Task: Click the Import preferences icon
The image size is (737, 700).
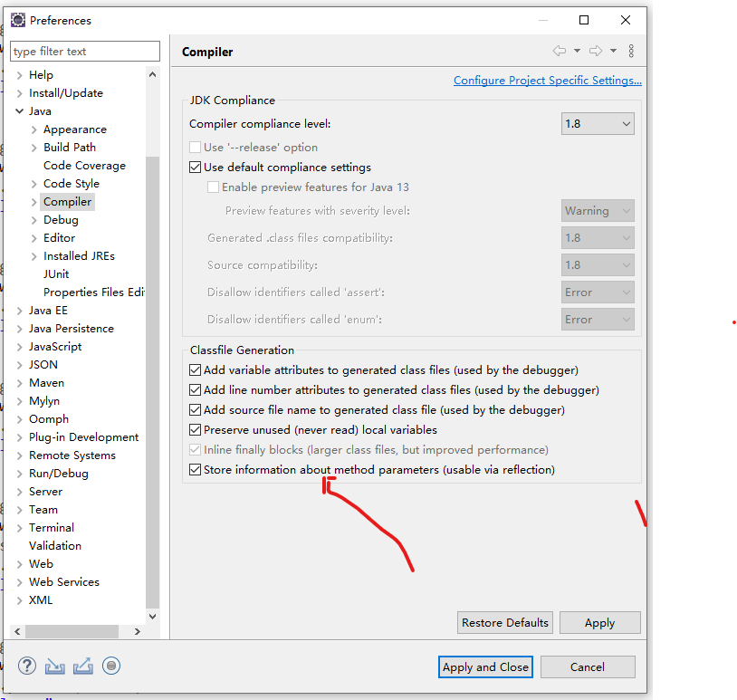Action: 55,666
